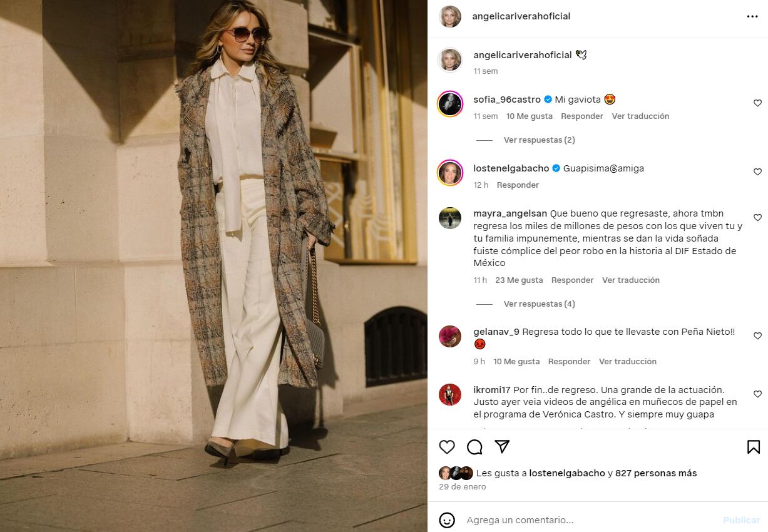Reply to gelanav_9 via Responder
768x532 pixels.
(569, 362)
